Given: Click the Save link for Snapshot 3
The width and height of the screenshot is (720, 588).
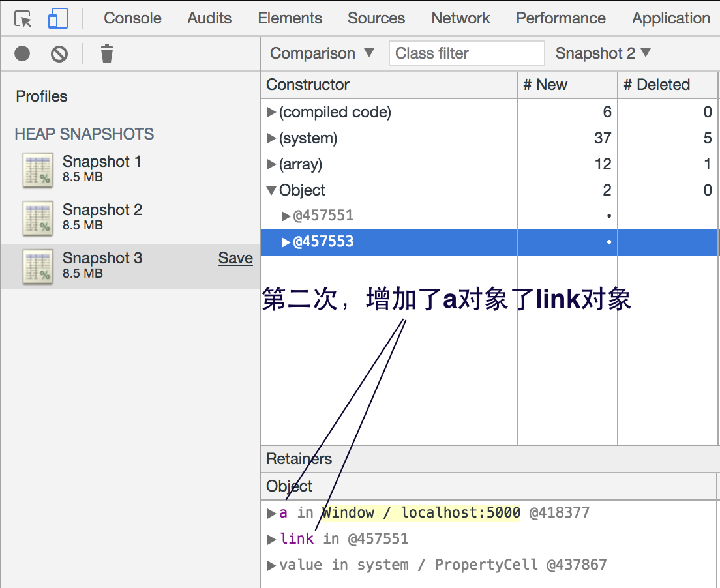Looking at the screenshot, I should [x=235, y=258].
